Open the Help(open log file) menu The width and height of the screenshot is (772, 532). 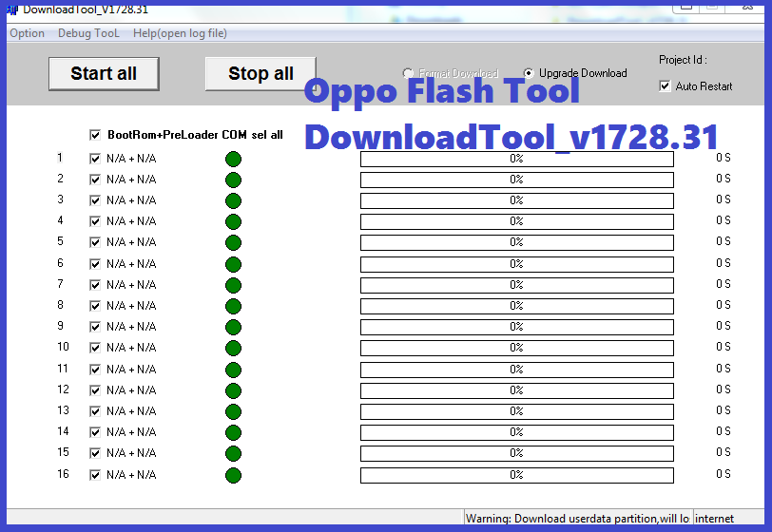pos(180,33)
